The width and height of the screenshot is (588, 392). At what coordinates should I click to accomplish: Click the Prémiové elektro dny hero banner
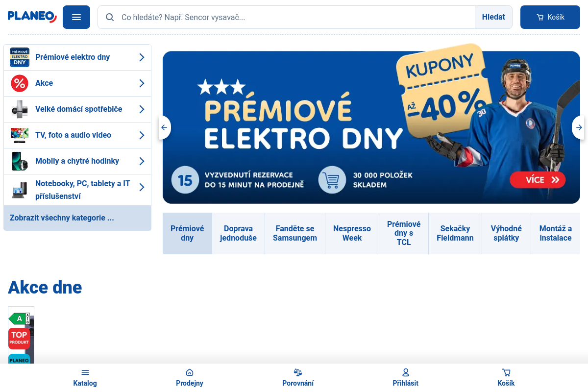click(371, 127)
